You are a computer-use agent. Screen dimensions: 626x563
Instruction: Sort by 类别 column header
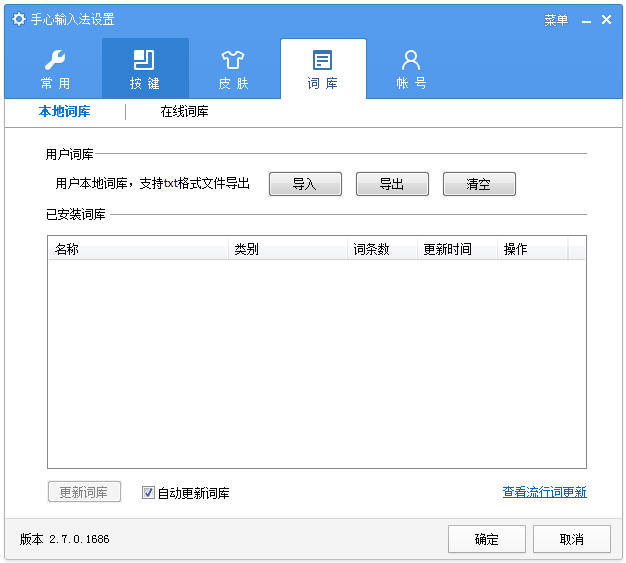[287, 249]
